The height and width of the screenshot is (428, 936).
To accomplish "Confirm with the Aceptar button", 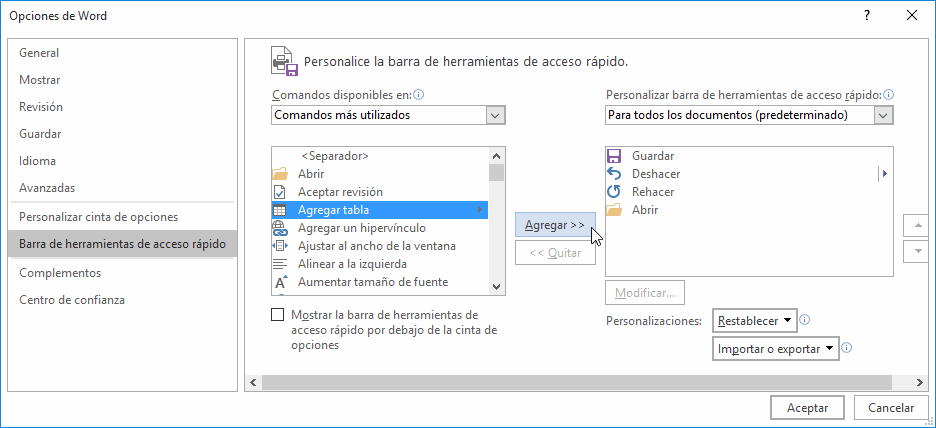I will click(x=807, y=408).
